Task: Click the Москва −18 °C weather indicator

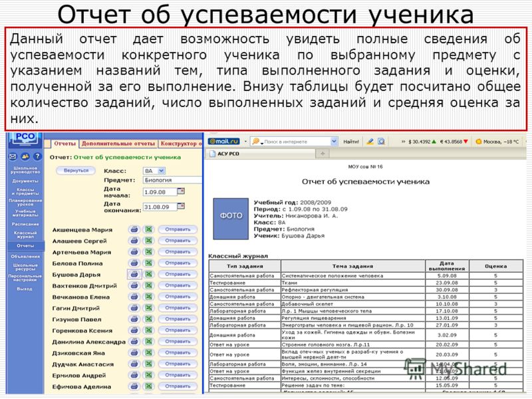Action: (x=497, y=142)
